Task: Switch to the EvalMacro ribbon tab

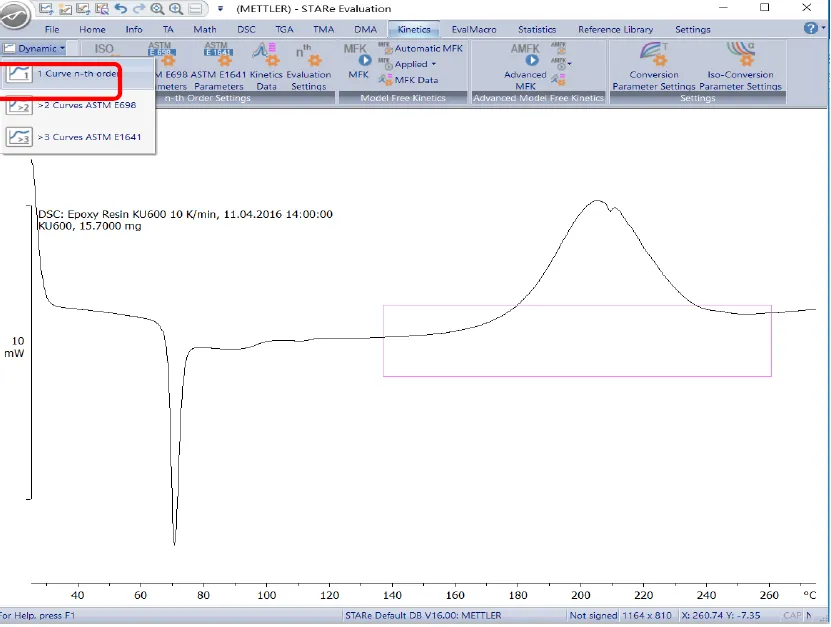Action: tap(474, 29)
